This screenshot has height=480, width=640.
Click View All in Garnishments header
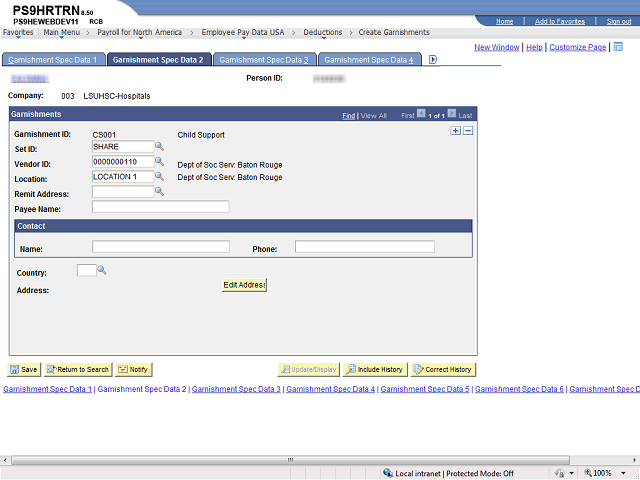click(x=373, y=116)
